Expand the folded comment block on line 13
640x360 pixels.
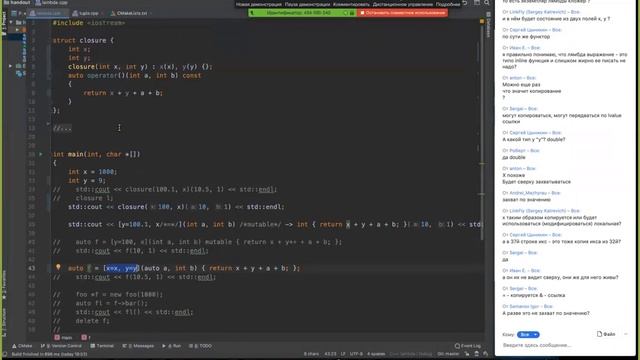48,124
